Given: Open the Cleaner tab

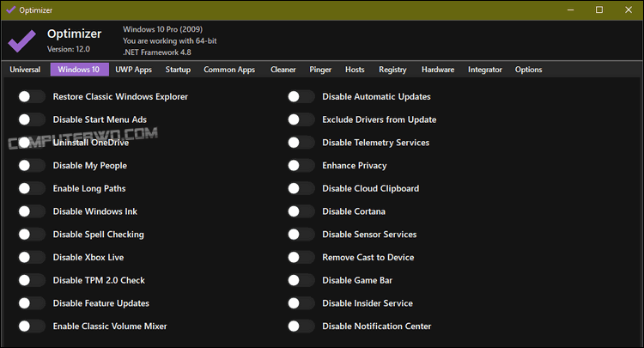Looking at the screenshot, I should 283,70.
